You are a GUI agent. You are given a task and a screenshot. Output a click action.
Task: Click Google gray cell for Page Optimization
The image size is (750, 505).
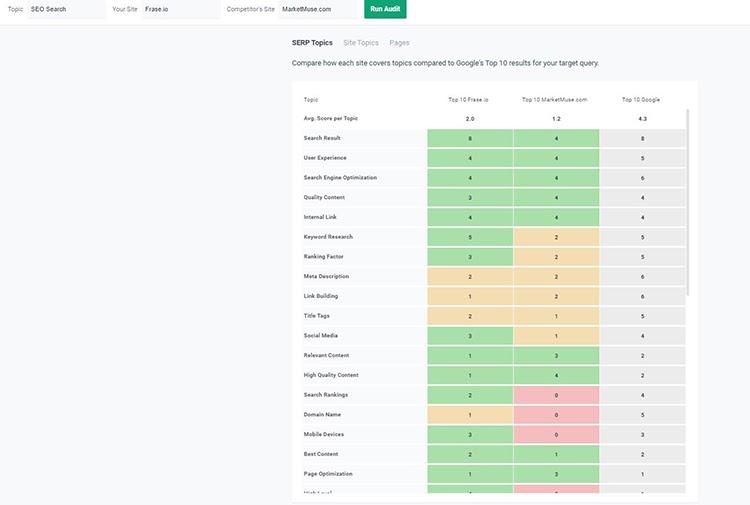642,474
